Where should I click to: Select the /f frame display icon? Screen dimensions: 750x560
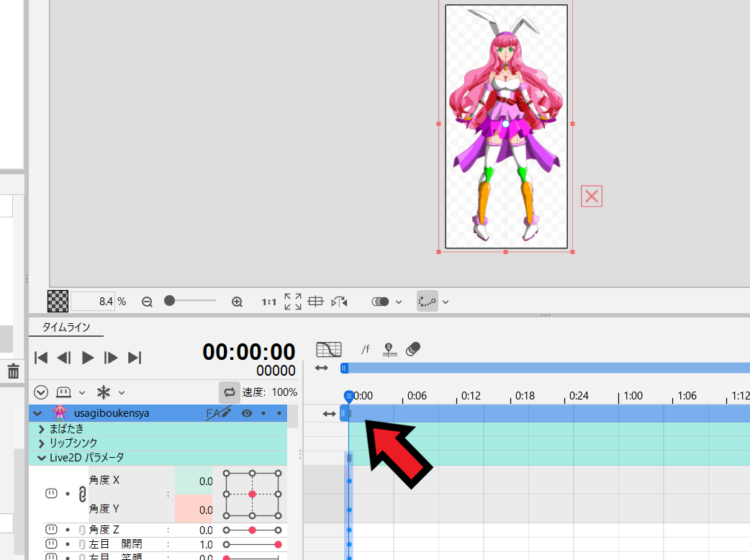click(365, 349)
